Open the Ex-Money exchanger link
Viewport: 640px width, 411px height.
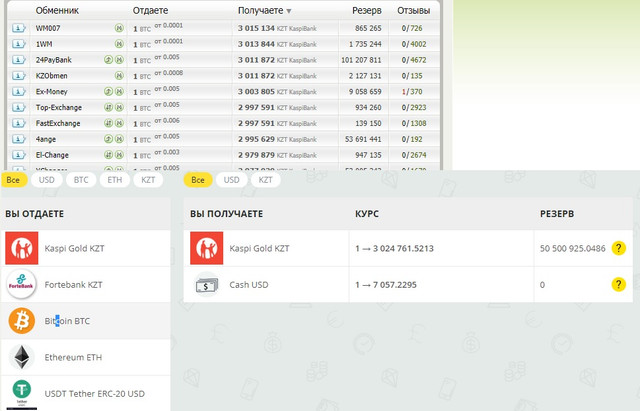coord(51,92)
